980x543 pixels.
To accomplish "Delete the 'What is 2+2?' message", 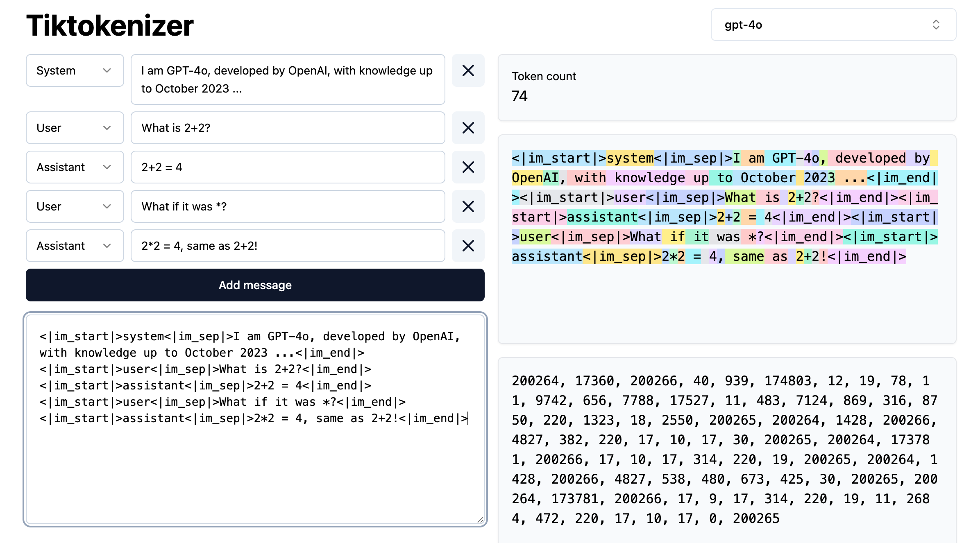I will pyautogui.click(x=468, y=128).
